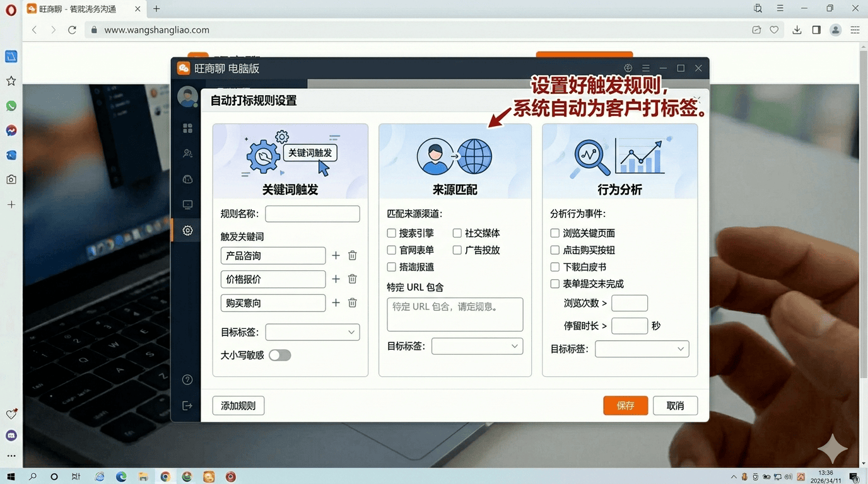Image resolution: width=868 pixels, height=484 pixels.
Task: Select the 来源匹配 matching icon
Action: pos(454,156)
